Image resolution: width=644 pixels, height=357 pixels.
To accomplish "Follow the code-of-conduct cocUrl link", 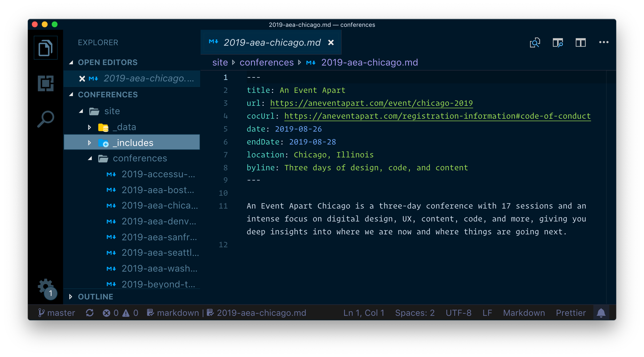I will pos(437,116).
